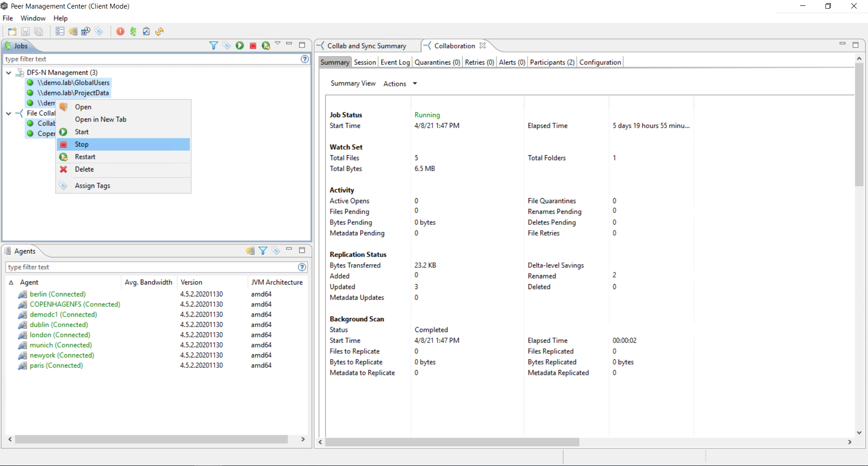Viewport: 868px width, 466px height.
Task: Click the Jobs panel filter funnel icon
Action: point(213,46)
